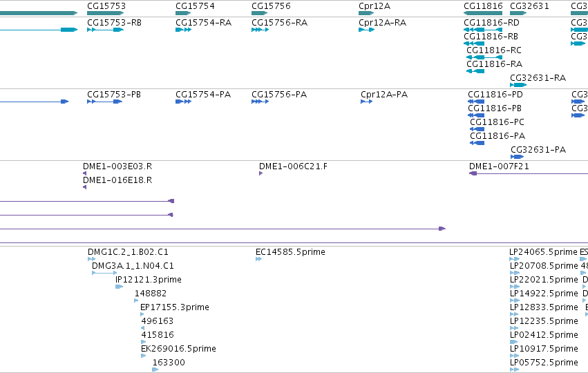Click the DMG1C.2_1.B02.C1 EST label
This screenshot has width=588, height=373.
click(x=128, y=252)
